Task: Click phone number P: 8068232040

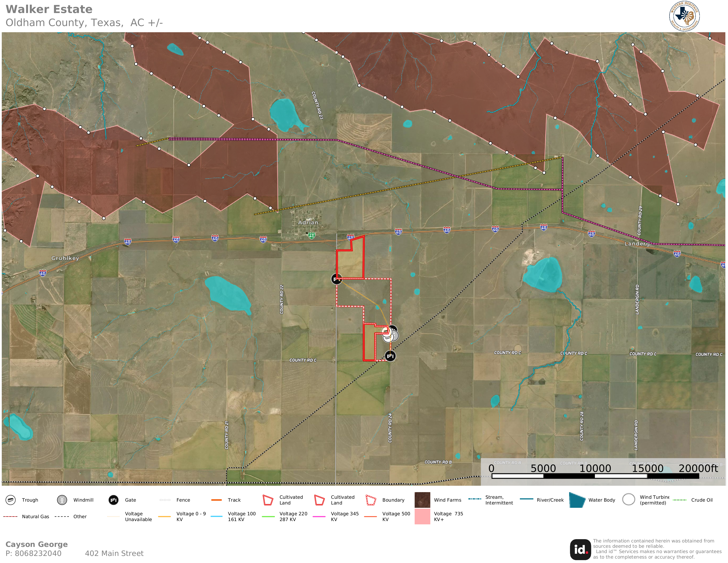Action: 33,554
